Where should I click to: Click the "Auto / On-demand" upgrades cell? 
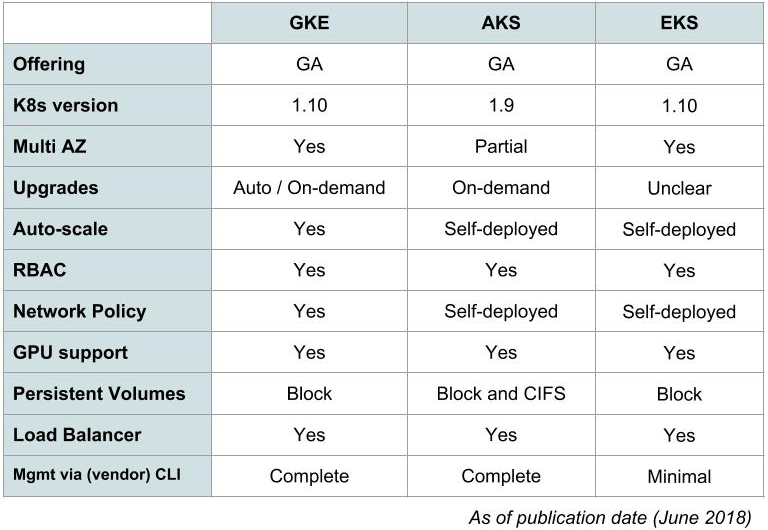(309, 188)
